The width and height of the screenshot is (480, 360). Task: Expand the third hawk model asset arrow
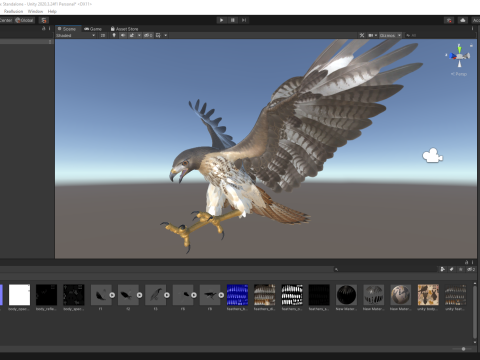pos(167,295)
